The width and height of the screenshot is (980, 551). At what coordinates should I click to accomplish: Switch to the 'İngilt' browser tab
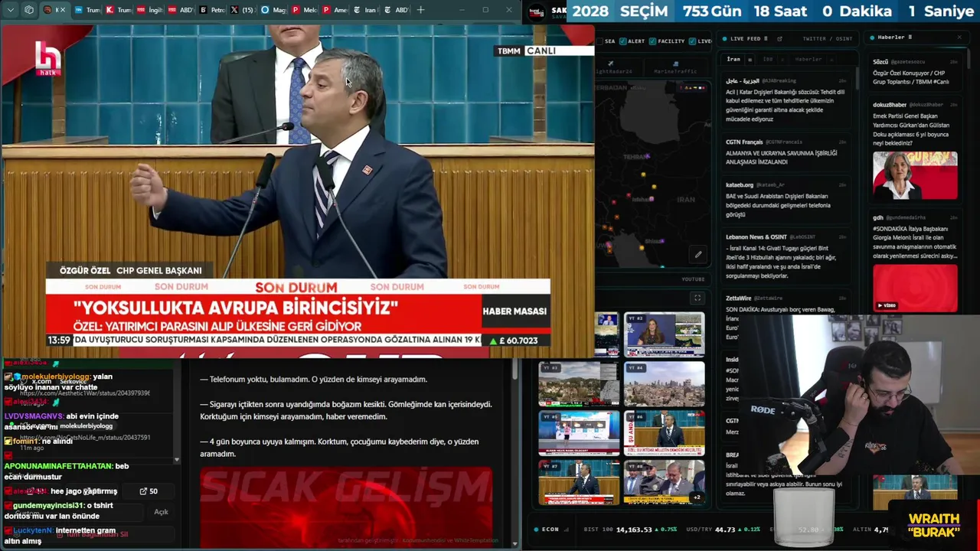pyautogui.click(x=149, y=10)
